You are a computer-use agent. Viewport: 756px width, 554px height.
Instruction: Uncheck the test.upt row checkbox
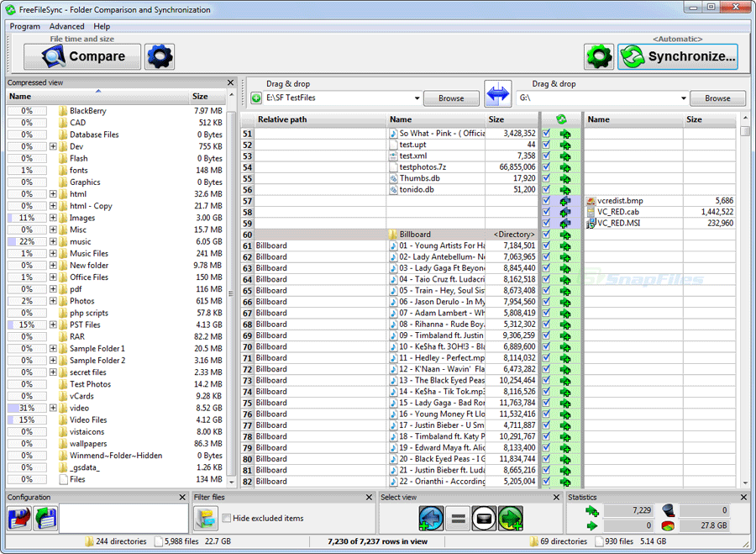click(x=546, y=145)
